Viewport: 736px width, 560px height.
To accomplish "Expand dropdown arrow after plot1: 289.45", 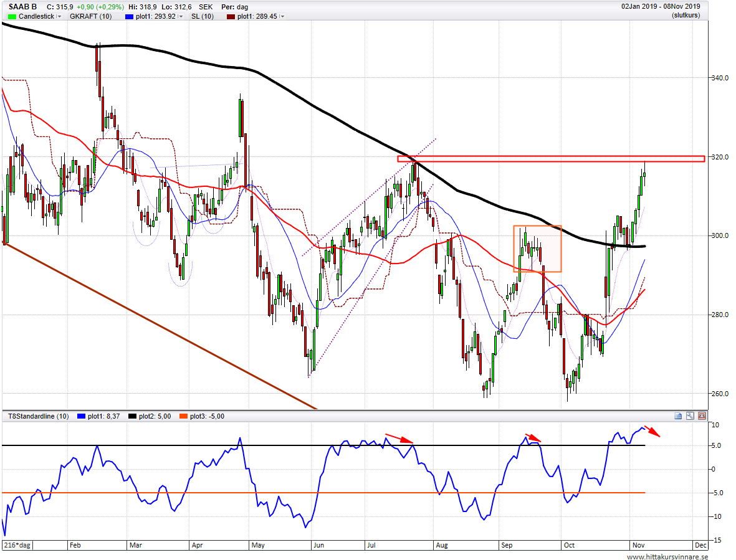I will tap(282, 16).
